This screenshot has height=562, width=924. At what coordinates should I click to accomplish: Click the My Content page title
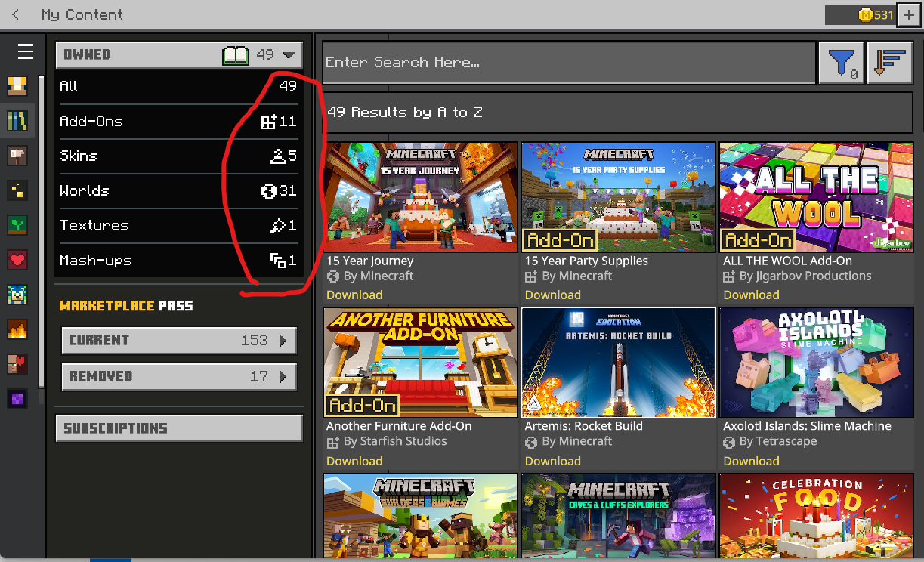tap(82, 14)
